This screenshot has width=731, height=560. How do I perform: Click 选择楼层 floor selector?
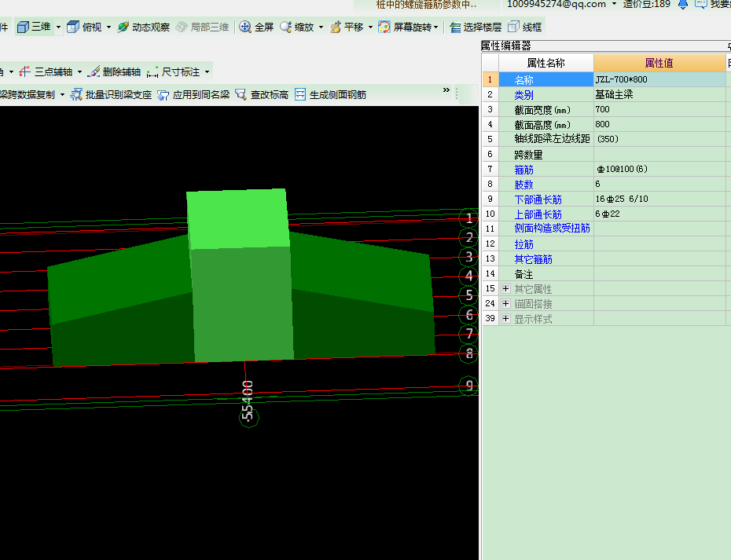[x=475, y=27]
